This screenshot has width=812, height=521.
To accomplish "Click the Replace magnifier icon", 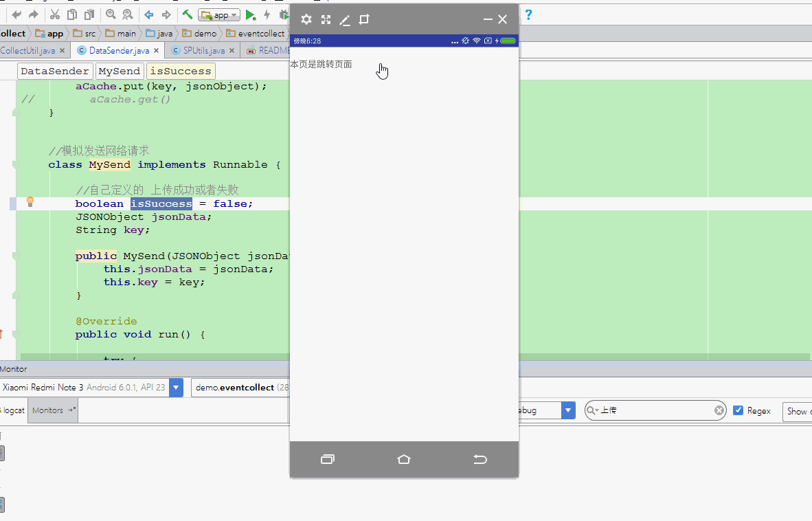I will coord(127,15).
